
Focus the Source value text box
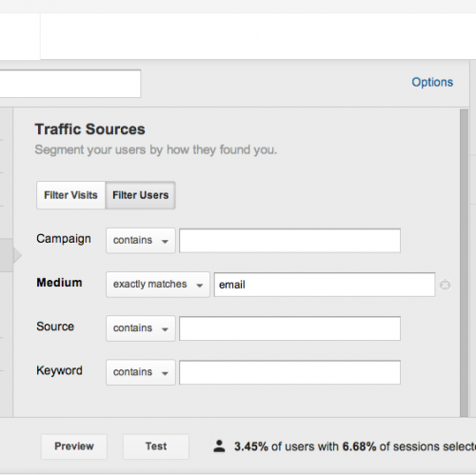click(289, 328)
